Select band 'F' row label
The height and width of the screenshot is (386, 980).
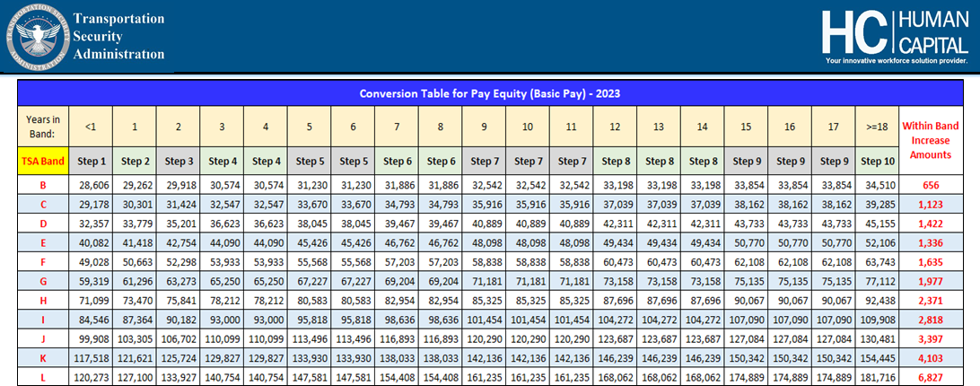[42, 262]
